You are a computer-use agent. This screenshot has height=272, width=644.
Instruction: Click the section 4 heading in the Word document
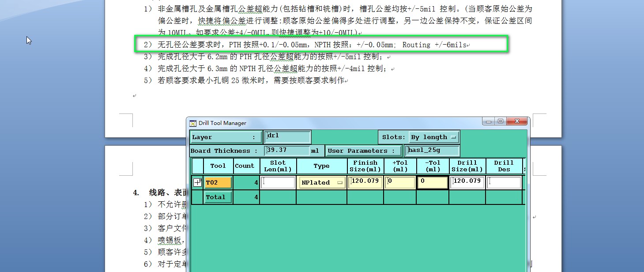pos(162,193)
